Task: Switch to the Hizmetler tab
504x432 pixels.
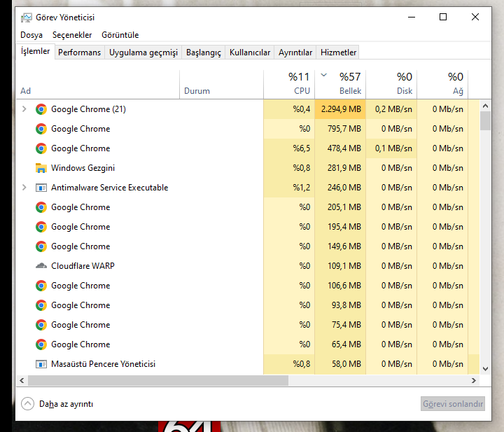Action: [x=338, y=53]
